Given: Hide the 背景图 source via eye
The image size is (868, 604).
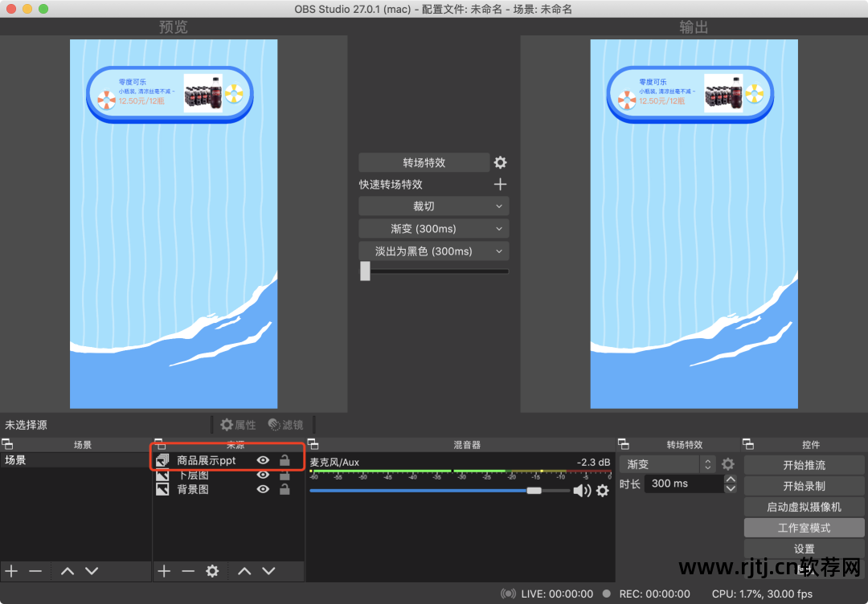Looking at the screenshot, I should 263,489.
